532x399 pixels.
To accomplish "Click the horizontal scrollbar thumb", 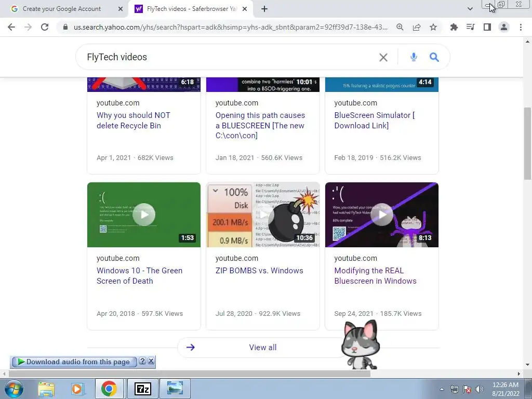I will [189, 374].
